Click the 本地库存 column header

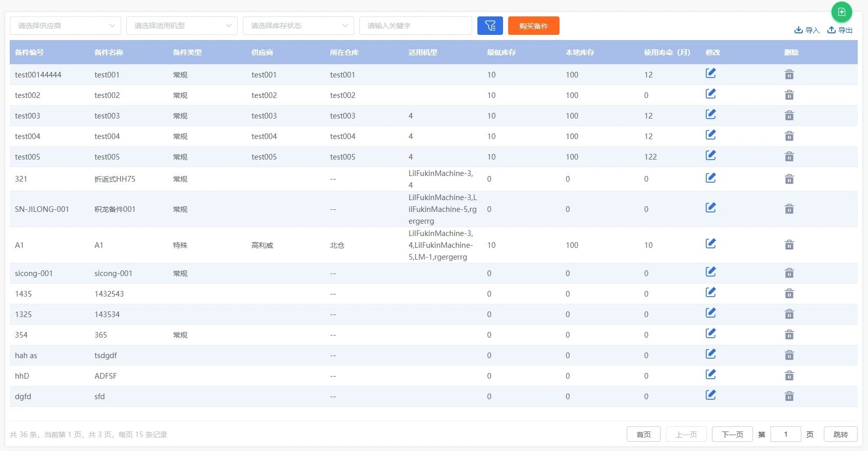(x=580, y=52)
